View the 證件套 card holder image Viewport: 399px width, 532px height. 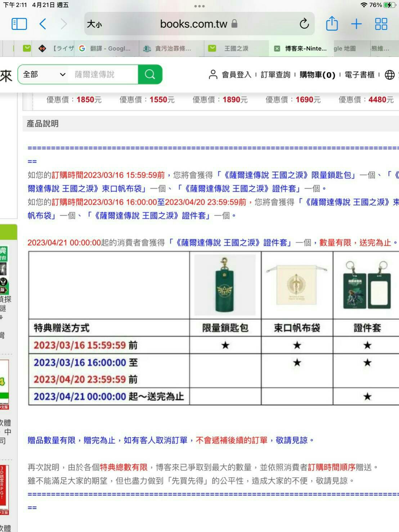tap(367, 285)
